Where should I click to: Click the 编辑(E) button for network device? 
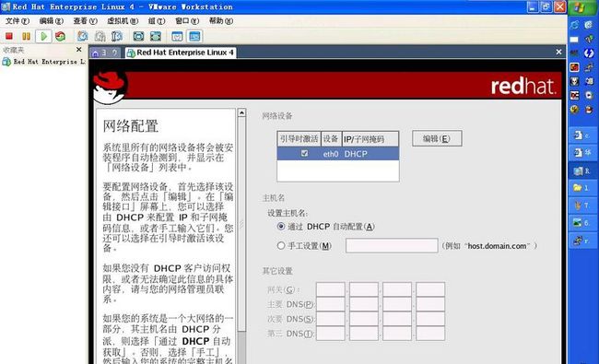(437, 138)
